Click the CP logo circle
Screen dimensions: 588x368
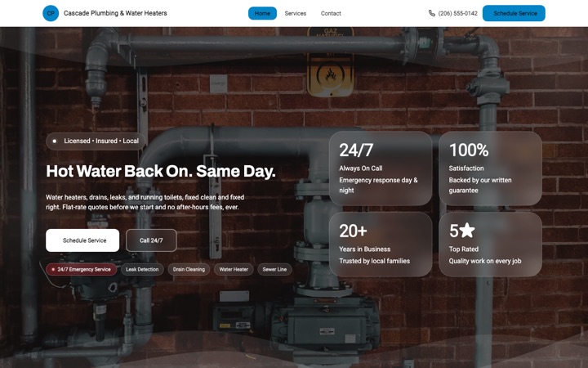click(x=51, y=13)
